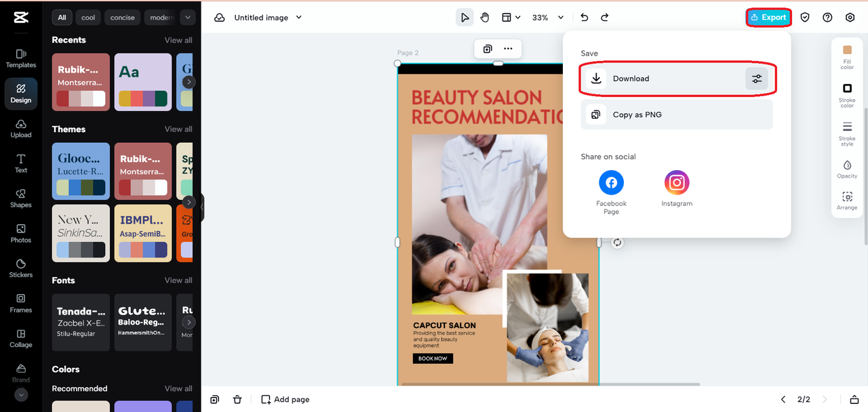Viewport: 868px width, 412px height.
Task: Open the Stickers panel
Action: coord(21,268)
